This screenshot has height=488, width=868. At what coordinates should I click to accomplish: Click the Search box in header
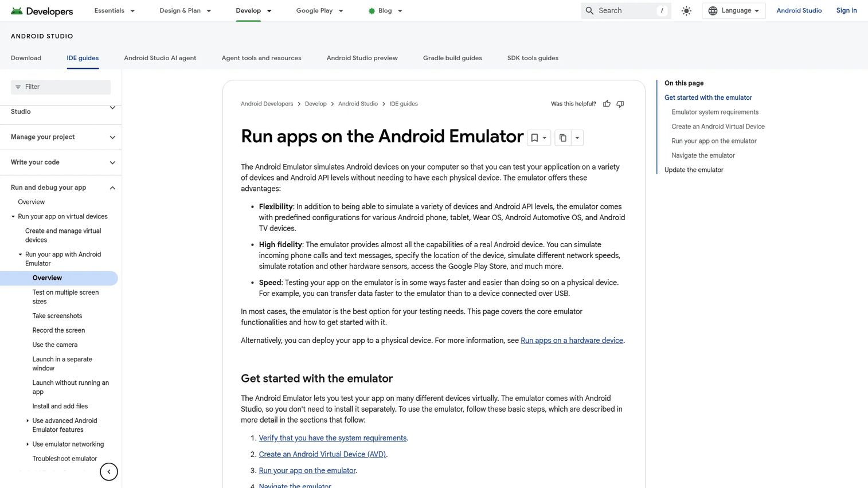click(x=625, y=11)
